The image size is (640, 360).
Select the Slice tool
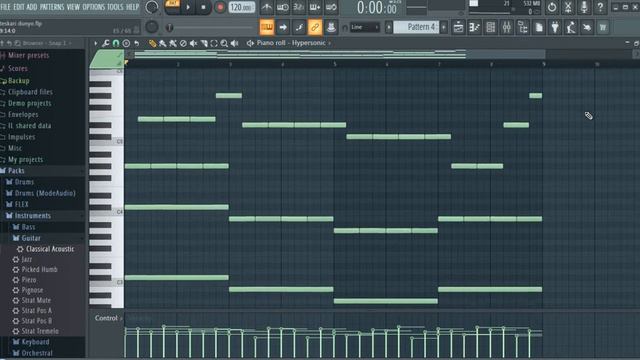coord(204,43)
